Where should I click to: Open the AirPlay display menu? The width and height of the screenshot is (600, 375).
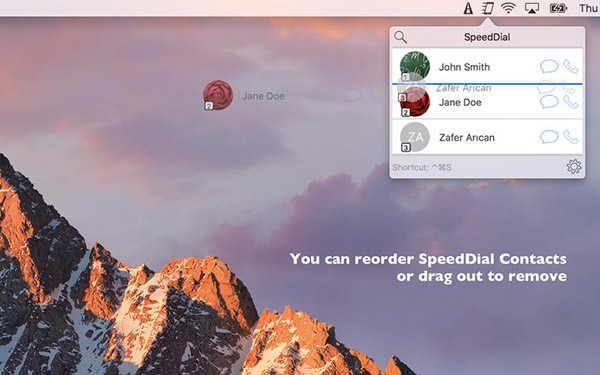(x=532, y=8)
